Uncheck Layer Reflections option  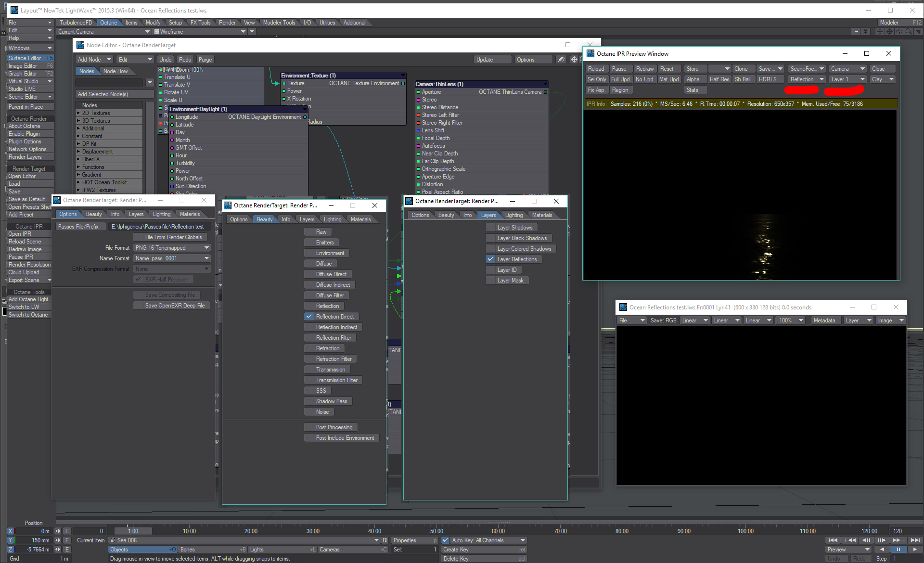(x=490, y=259)
